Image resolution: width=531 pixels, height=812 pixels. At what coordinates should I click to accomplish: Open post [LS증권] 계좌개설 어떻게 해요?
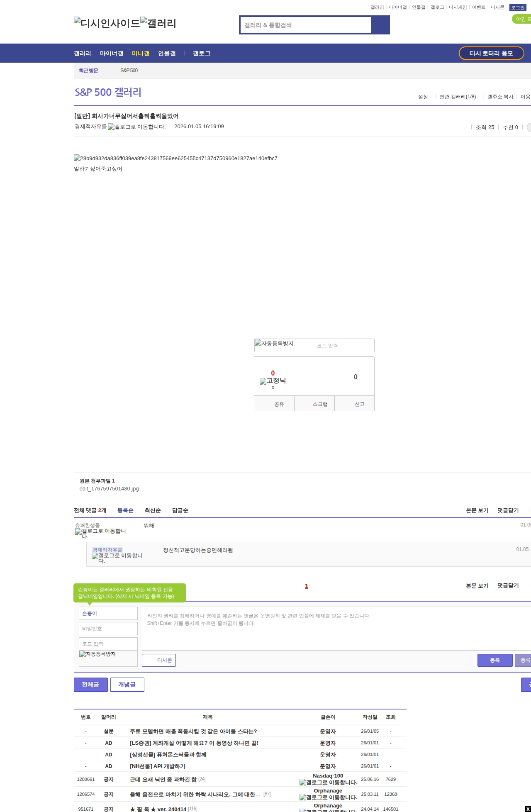tap(194, 743)
